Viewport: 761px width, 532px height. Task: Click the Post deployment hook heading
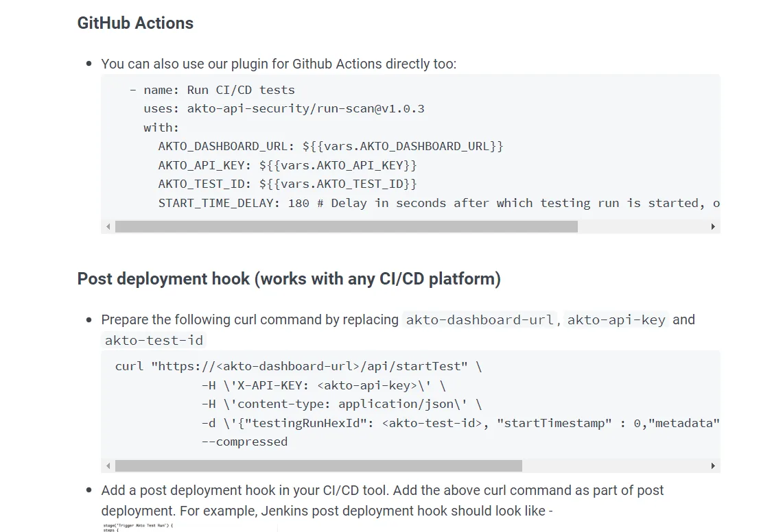click(x=289, y=279)
